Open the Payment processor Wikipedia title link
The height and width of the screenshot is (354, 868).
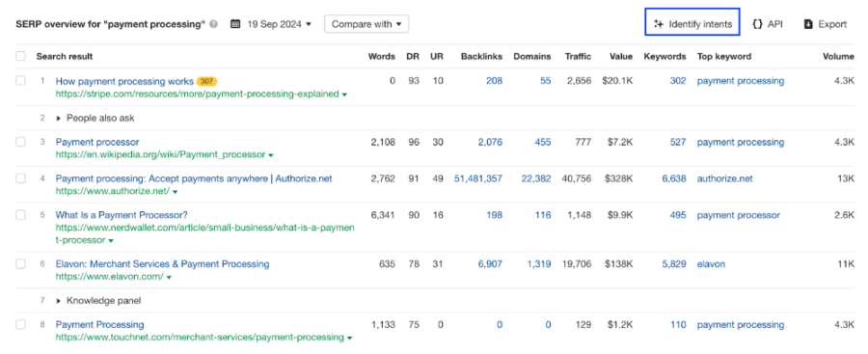pyautogui.click(x=97, y=143)
